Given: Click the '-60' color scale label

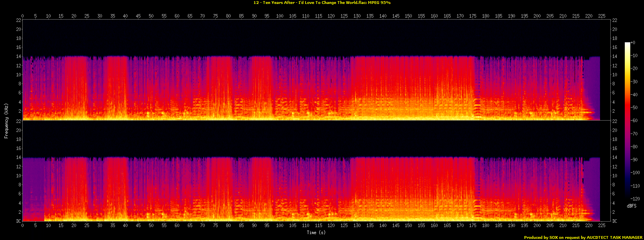Looking at the screenshot, I should [x=634, y=121].
